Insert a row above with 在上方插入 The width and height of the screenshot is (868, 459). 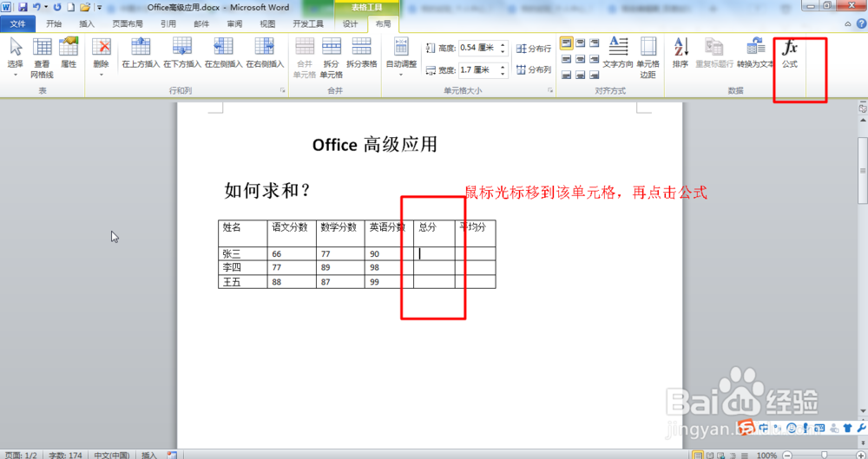[141, 54]
